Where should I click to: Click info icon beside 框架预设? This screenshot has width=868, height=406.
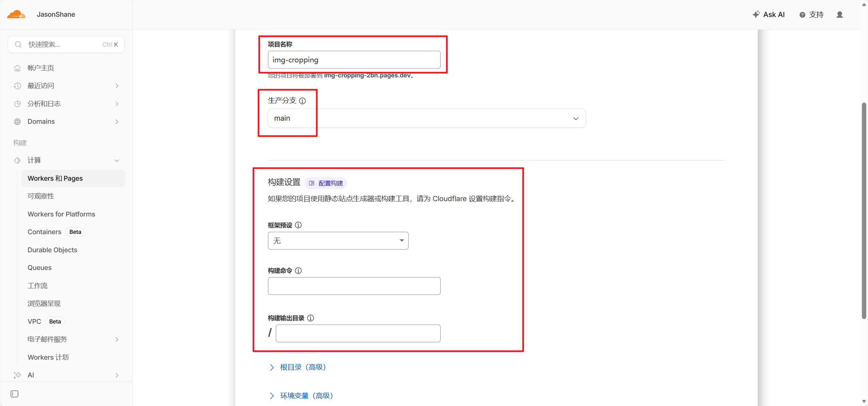(298, 225)
